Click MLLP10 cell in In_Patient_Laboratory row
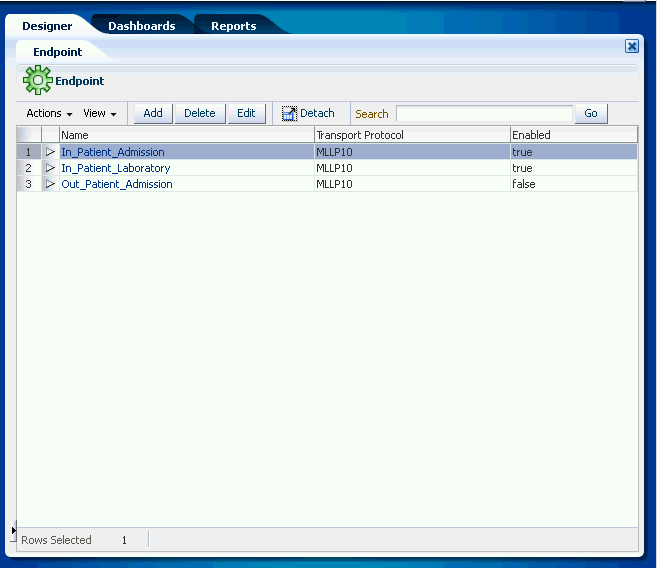The height and width of the screenshot is (568, 657). pyautogui.click(x=412, y=168)
